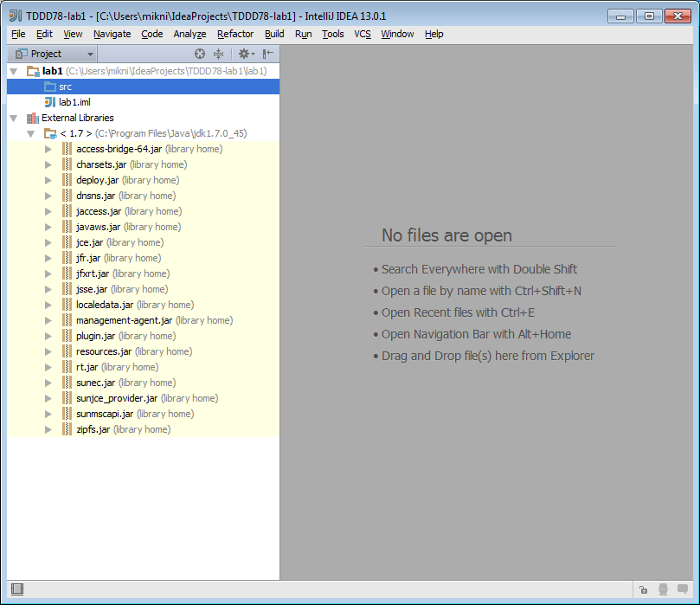Click the tool windows quick access icon in the status bar
Image resolution: width=700 pixels, height=605 pixels.
(17, 589)
